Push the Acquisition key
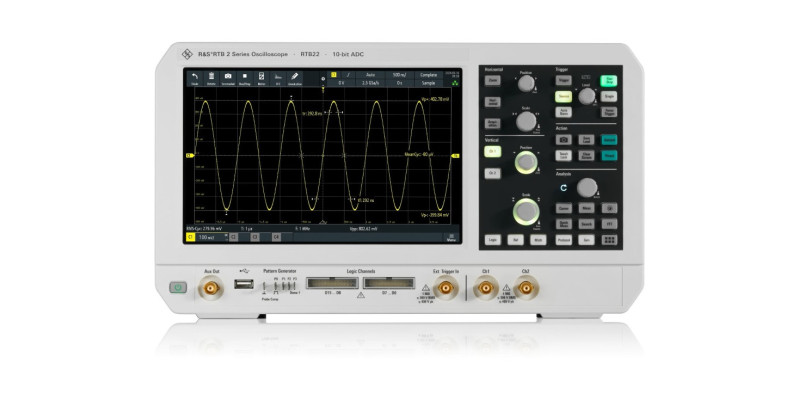Viewport: 800px width, 400px height. tap(492, 124)
